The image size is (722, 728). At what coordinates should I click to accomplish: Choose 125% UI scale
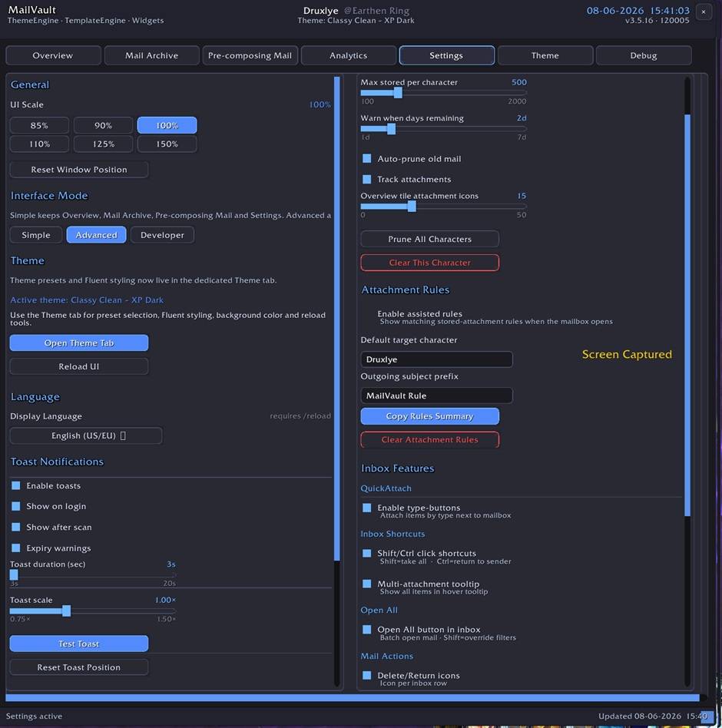point(103,144)
